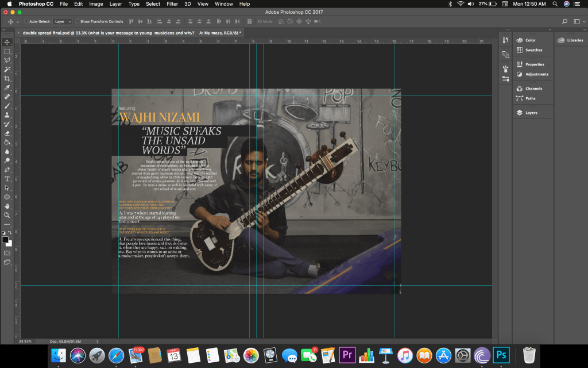Open the Filter menu
Image resolution: width=588 pixels, height=368 pixels.
[172, 4]
